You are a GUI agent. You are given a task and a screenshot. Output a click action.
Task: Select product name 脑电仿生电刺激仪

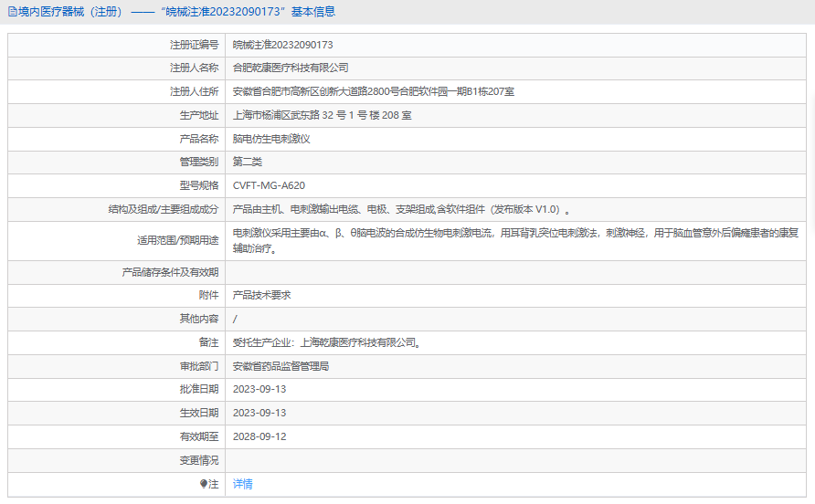tap(271, 140)
